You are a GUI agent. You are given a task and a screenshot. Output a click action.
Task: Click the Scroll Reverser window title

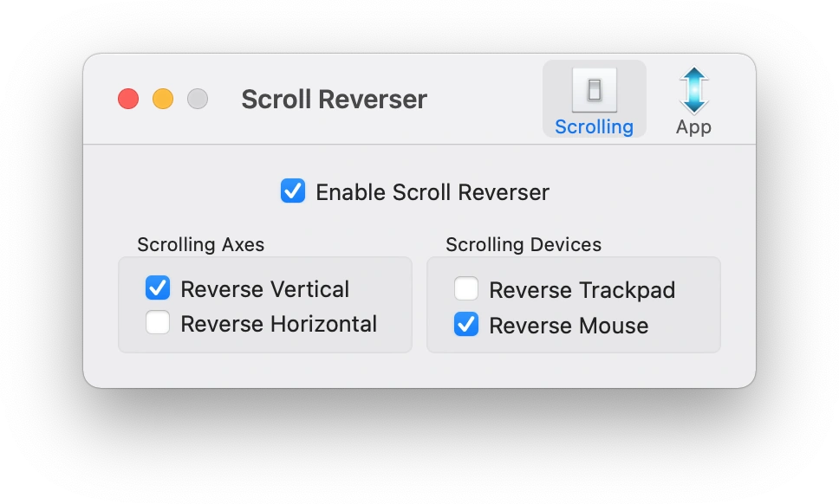coord(334,100)
